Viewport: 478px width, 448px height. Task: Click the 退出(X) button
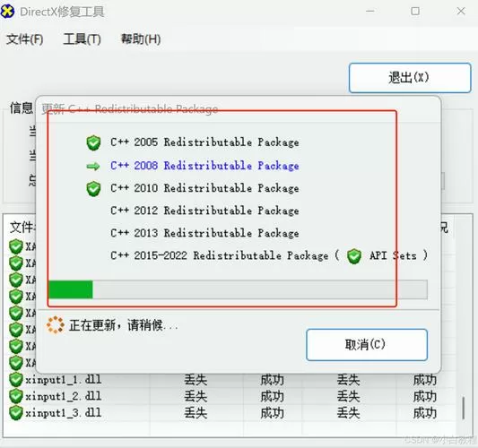pos(410,78)
